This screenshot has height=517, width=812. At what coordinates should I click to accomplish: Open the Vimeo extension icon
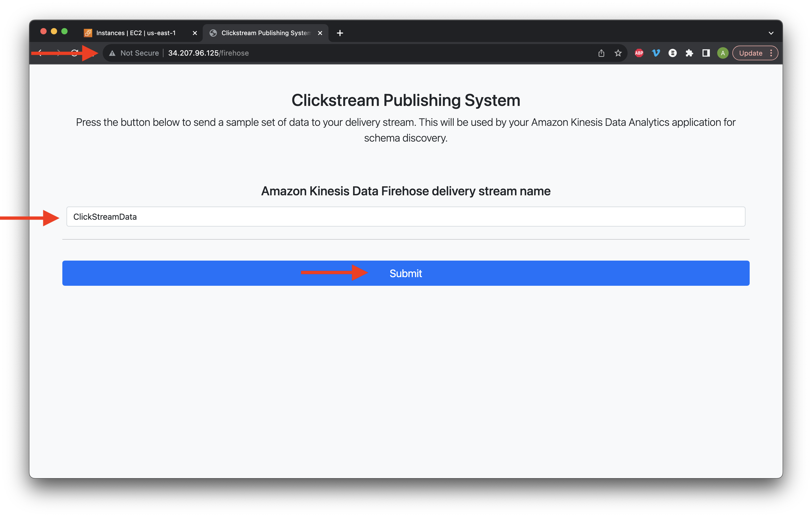[x=656, y=53]
